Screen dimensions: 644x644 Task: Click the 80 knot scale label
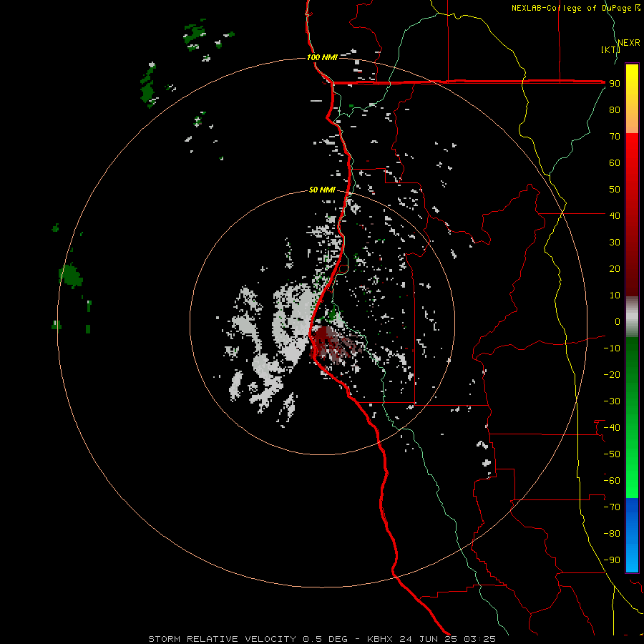[615, 109]
